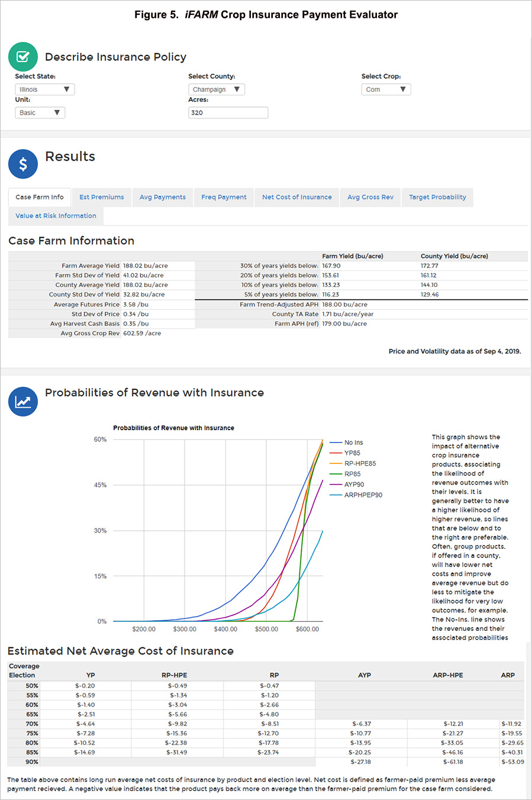
Task: Click the ARP 90% cost value $-53.09
Action: coord(512,762)
